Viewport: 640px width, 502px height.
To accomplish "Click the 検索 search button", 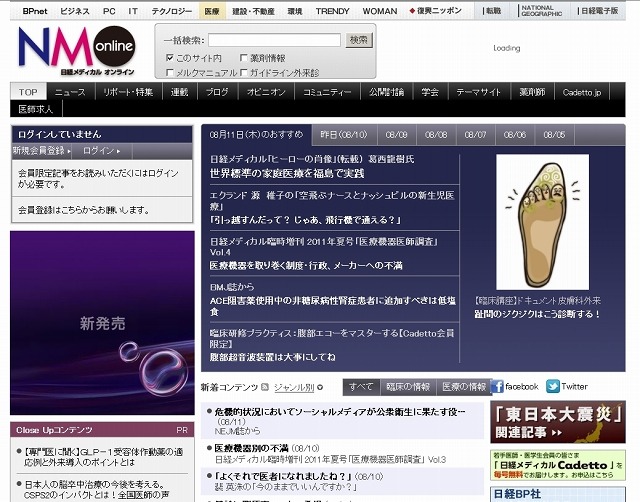I will (x=359, y=40).
